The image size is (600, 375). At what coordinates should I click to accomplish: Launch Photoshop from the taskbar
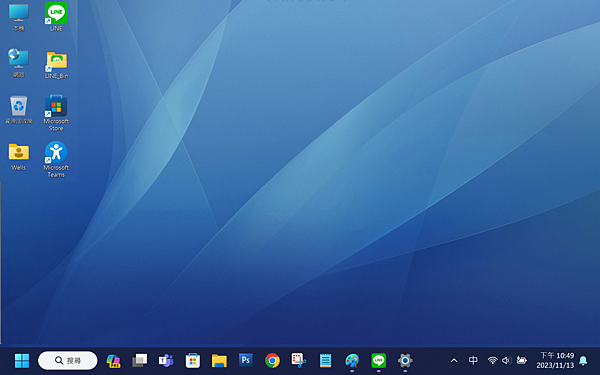coord(246,360)
